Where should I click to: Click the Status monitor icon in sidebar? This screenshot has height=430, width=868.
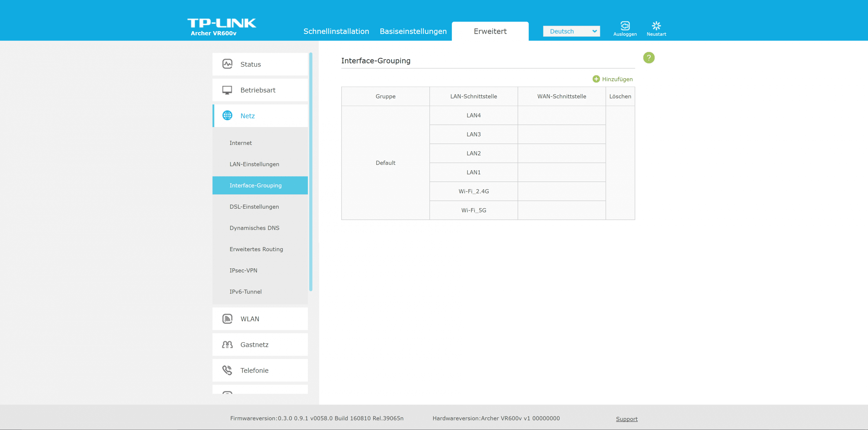227,64
